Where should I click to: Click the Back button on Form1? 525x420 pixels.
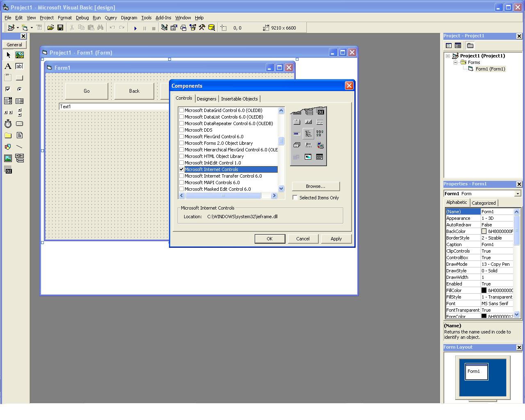pos(134,91)
